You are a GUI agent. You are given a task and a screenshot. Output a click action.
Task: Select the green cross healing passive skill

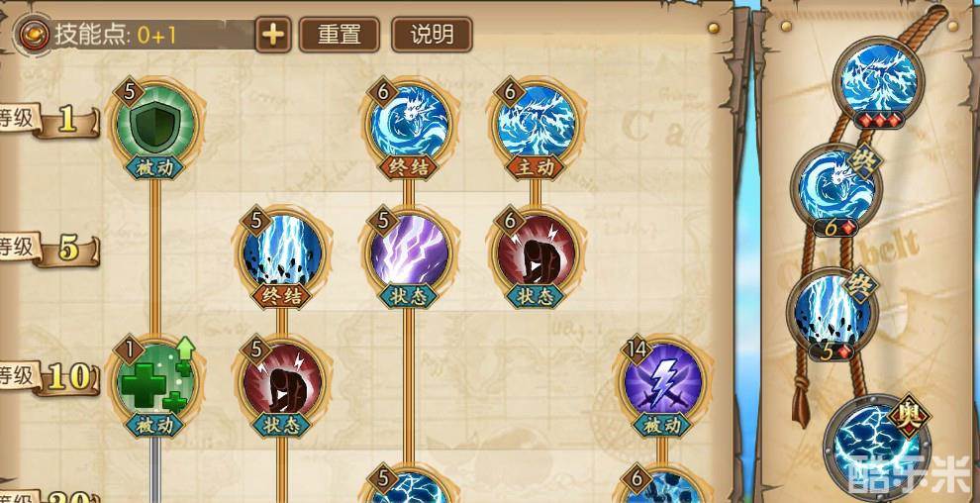pos(155,382)
